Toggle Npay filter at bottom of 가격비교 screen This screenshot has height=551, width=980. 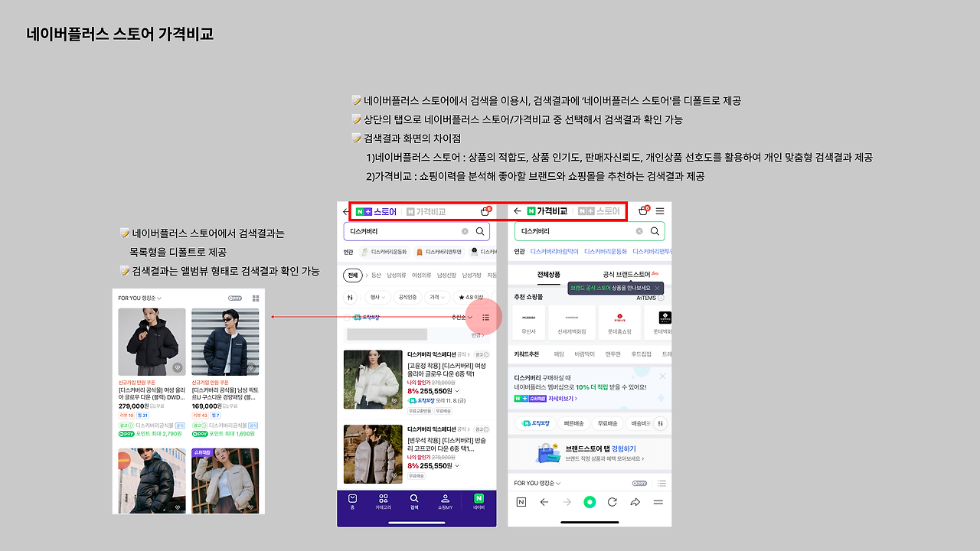click(x=640, y=484)
